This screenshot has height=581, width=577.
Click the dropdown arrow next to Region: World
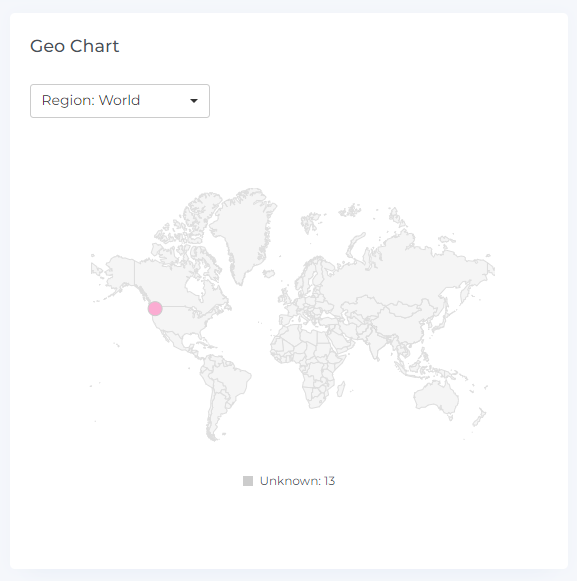[x=194, y=101]
